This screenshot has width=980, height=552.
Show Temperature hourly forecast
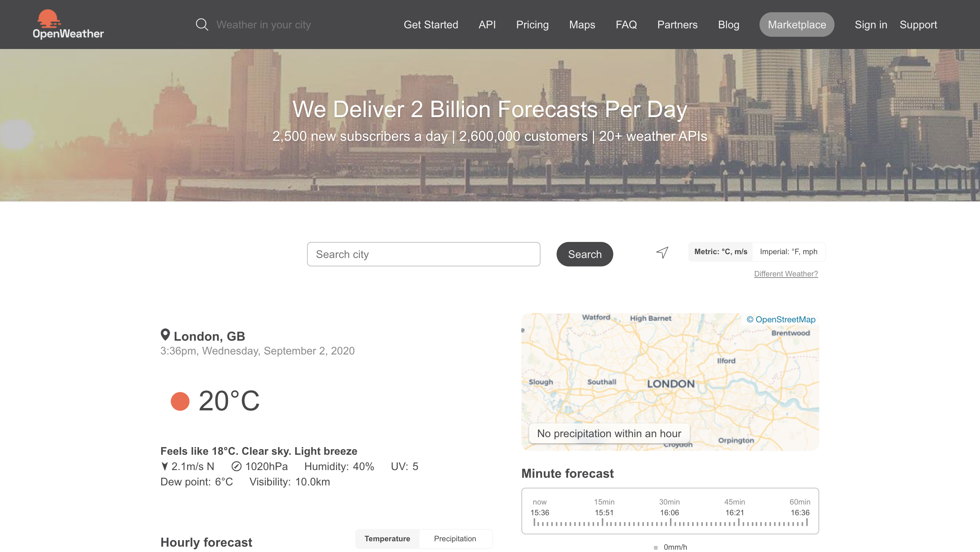pos(387,539)
